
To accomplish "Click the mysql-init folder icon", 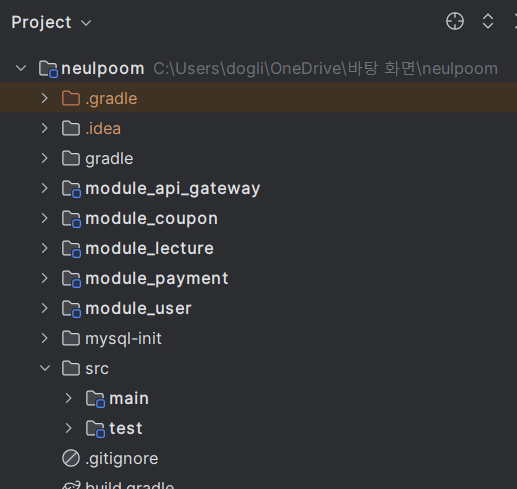I will (71, 338).
